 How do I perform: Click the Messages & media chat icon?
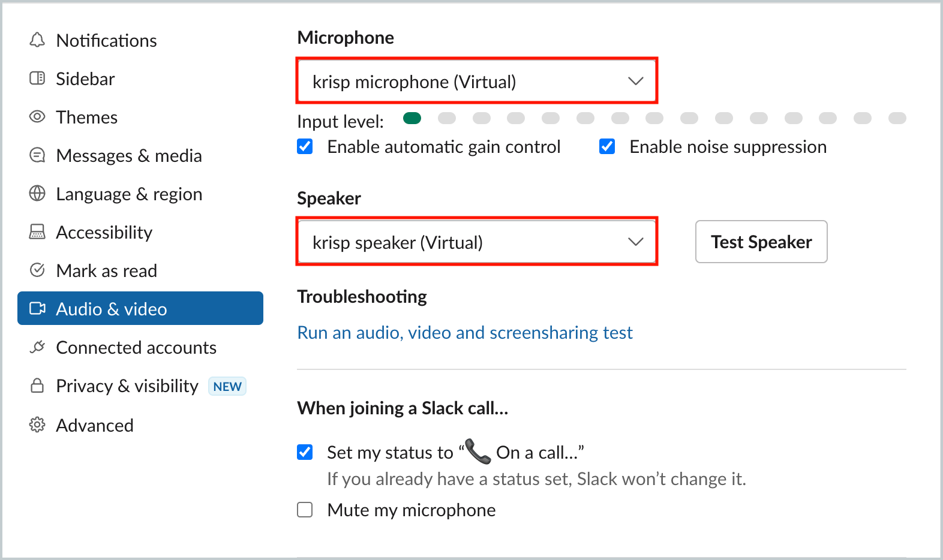tap(37, 155)
